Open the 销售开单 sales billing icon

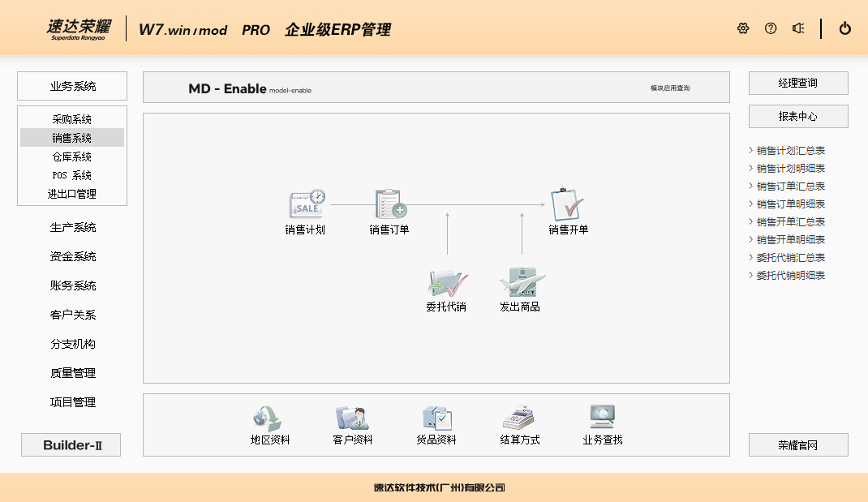click(x=568, y=204)
